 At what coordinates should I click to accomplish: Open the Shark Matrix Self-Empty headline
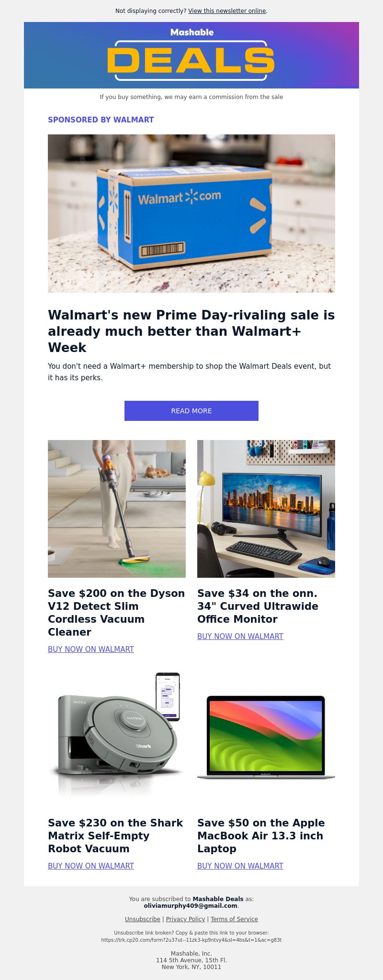(x=115, y=836)
